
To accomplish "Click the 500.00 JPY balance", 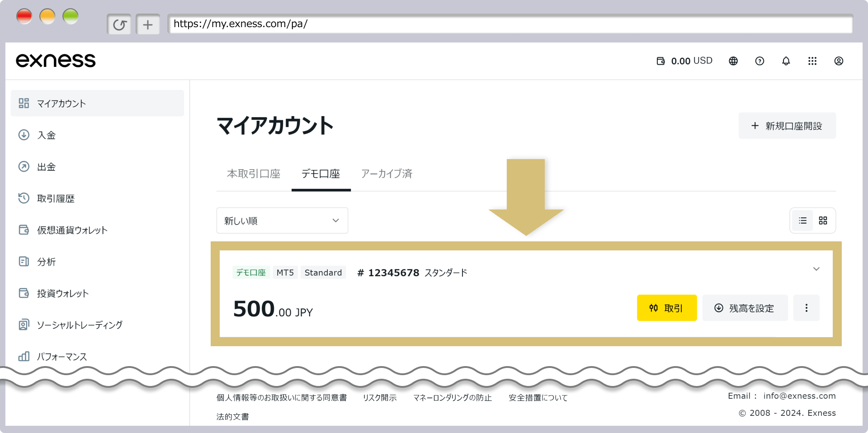I will point(273,309).
